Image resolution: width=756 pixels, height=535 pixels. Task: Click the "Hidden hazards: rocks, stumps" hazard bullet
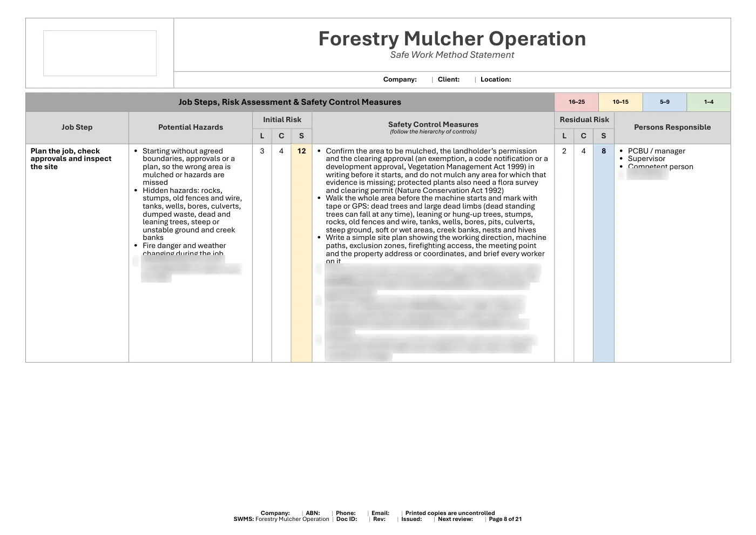(x=192, y=214)
